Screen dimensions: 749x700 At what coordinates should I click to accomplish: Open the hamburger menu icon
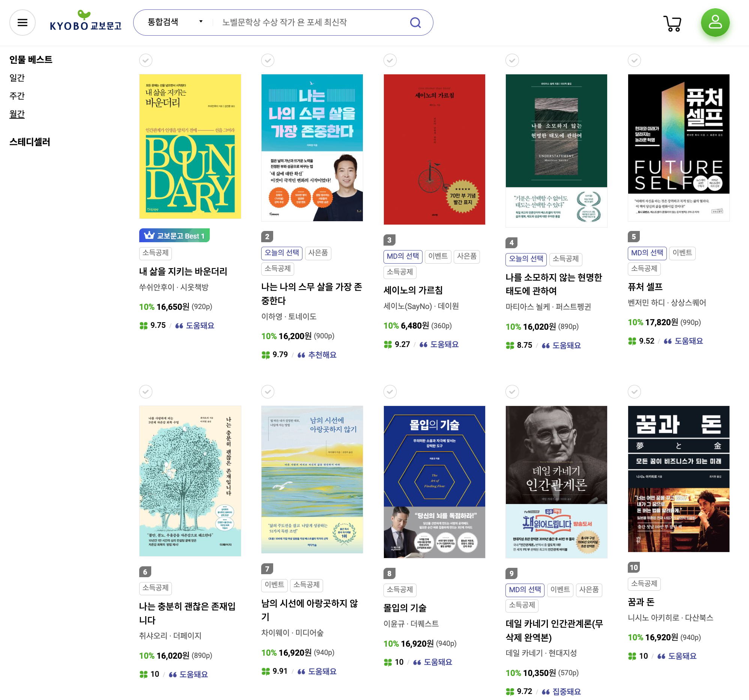(x=22, y=23)
